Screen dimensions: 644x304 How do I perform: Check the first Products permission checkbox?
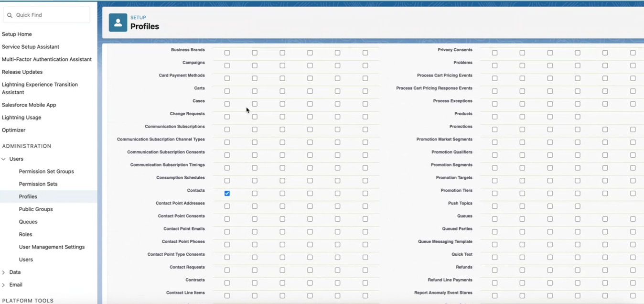coord(494,117)
